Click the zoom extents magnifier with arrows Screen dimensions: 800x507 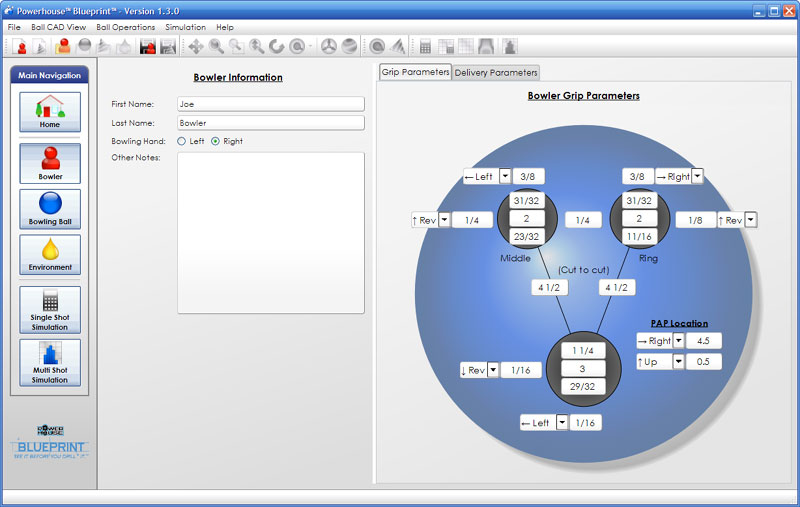(256, 46)
